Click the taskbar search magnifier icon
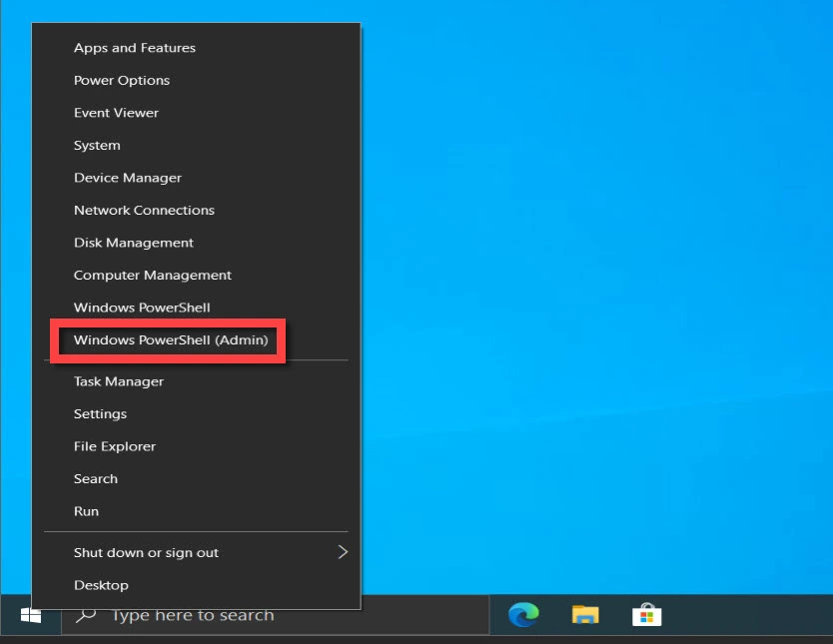This screenshot has width=833, height=644. click(86, 615)
